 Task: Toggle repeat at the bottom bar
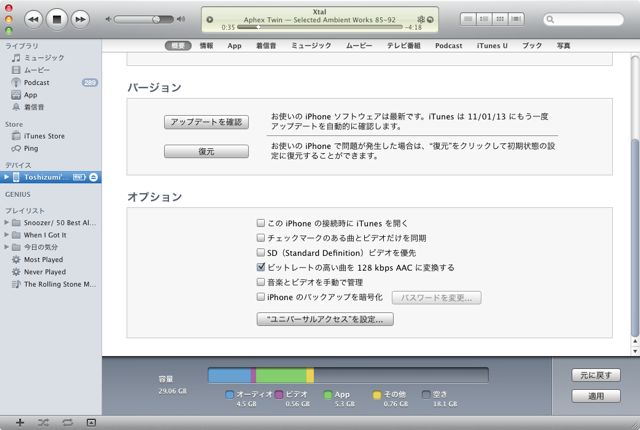[x=67, y=423]
